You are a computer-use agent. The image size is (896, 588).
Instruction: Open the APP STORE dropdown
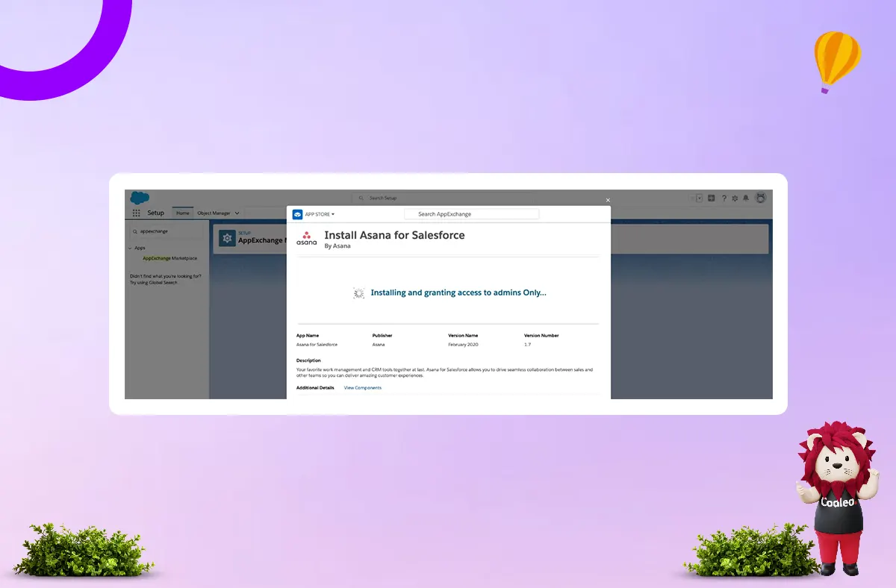(x=320, y=214)
